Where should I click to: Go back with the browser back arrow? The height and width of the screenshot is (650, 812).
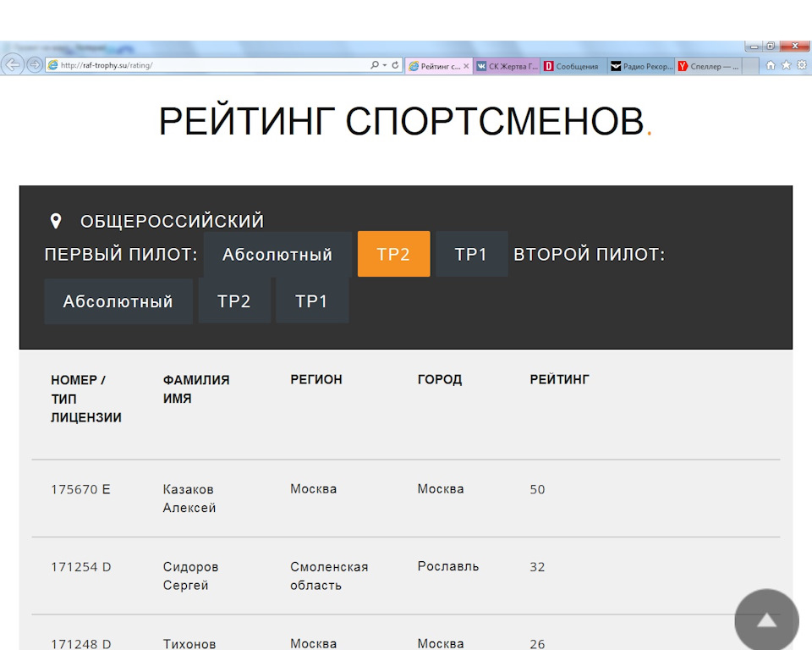(x=13, y=65)
